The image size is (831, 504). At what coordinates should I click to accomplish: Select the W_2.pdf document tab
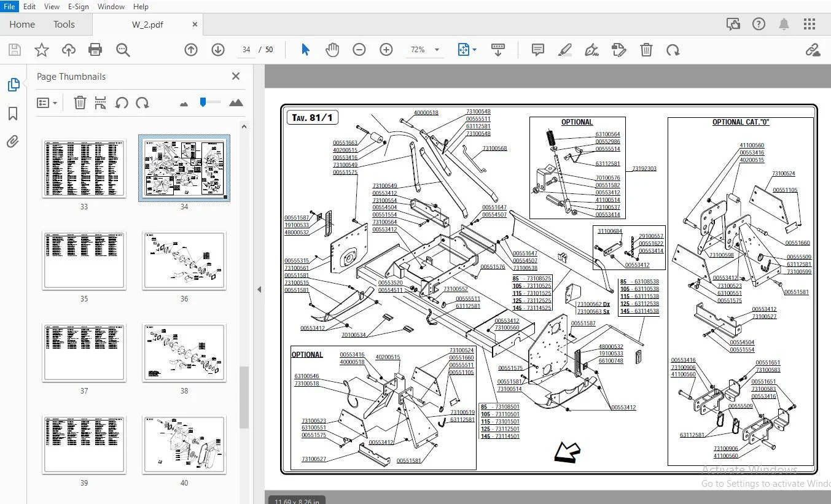click(147, 25)
